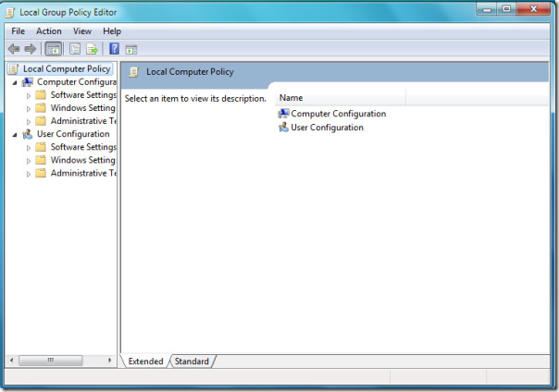The width and height of the screenshot is (559, 392).
Task: Toggle Show/Hide Action Pane toolbar icon
Action: (131, 49)
